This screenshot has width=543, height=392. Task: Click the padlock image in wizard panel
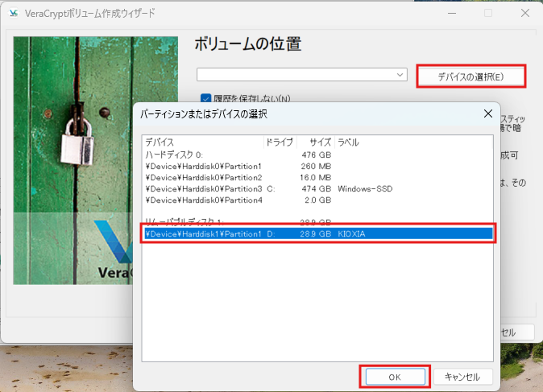[77, 142]
